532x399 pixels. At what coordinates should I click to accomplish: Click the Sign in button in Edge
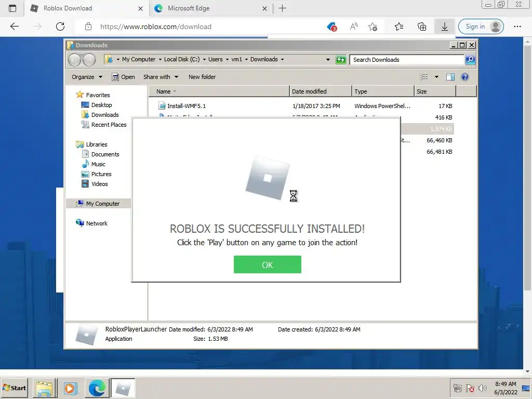click(x=481, y=26)
